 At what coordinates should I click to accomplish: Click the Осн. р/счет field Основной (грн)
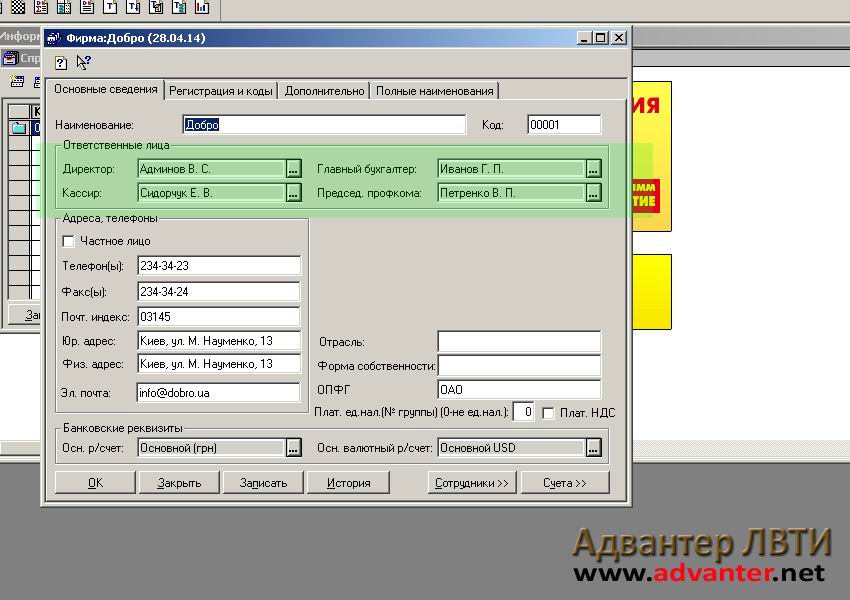(212, 448)
